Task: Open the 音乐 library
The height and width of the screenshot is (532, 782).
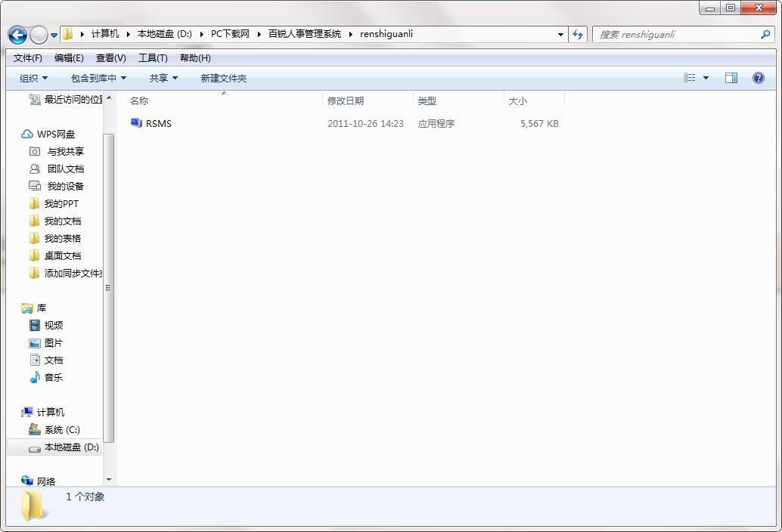Action: click(x=46, y=378)
